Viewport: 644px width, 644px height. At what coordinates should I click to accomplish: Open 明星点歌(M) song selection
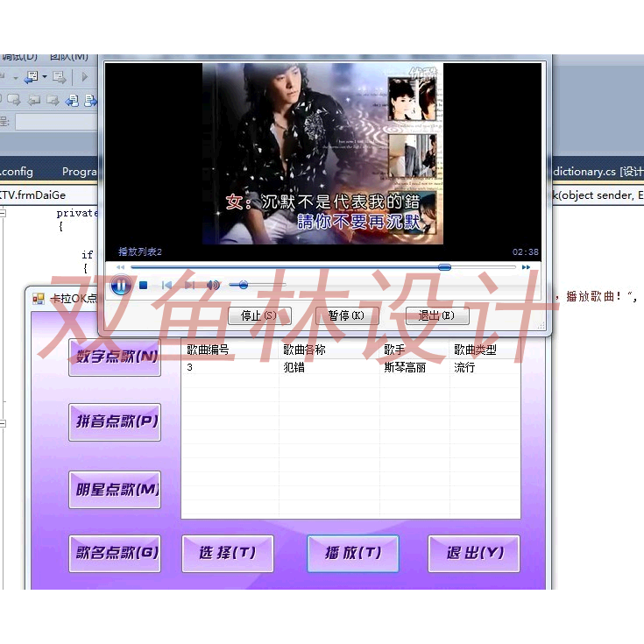pos(115,489)
